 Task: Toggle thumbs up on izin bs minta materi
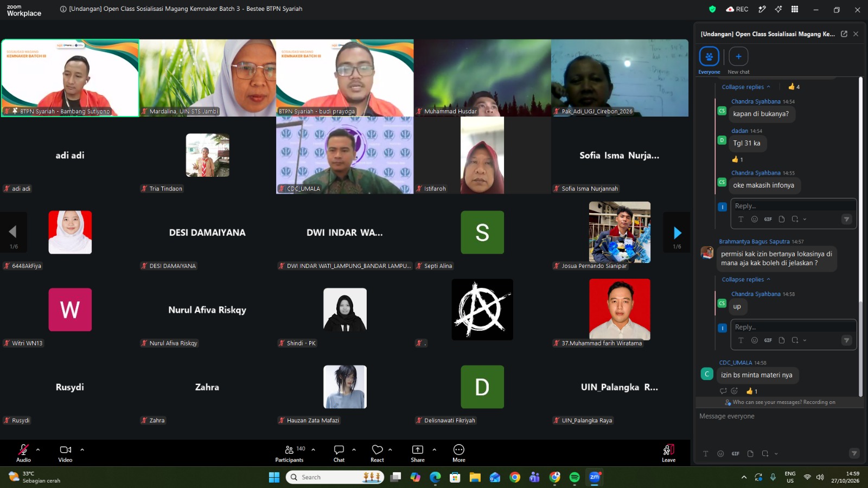coord(752,391)
